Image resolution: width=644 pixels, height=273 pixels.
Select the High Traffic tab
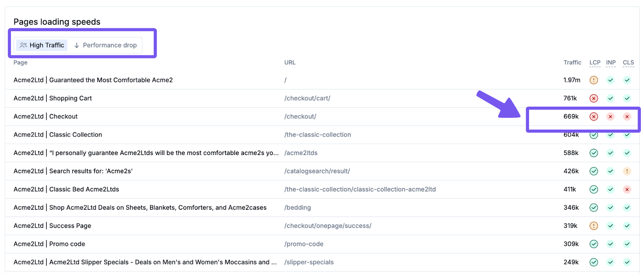click(42, 45)
